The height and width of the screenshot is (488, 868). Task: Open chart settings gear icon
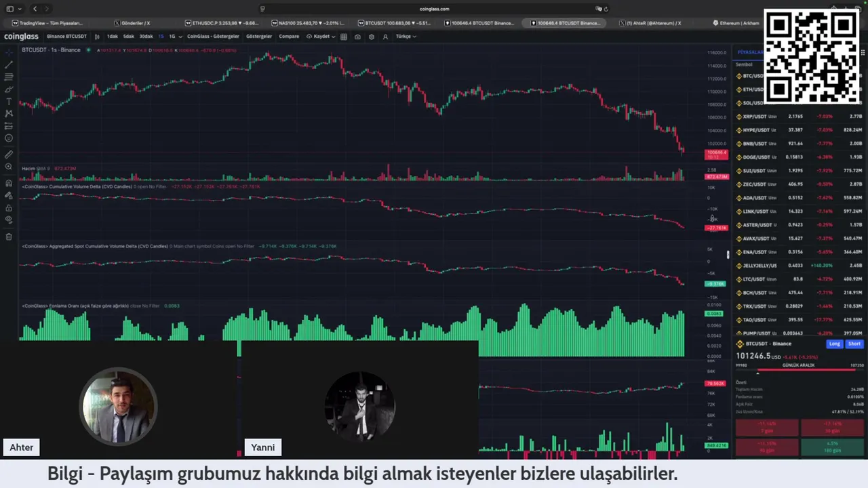pyautogui.click(x=371, y=37)
